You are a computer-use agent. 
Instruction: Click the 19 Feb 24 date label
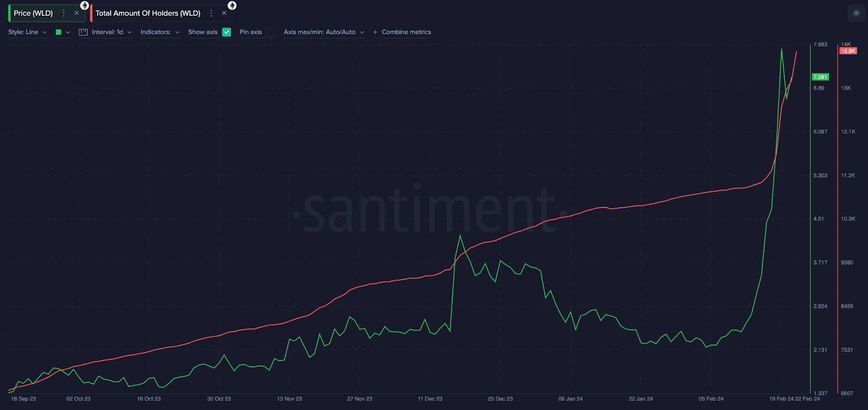click(781, 399)
